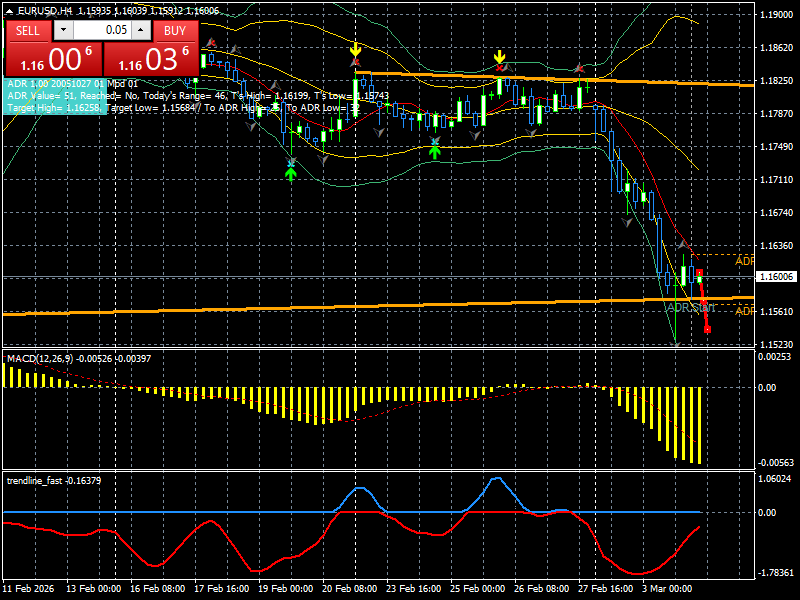Click the 11 Feb 2026 date label
This screenshot has height=600, width=800.
(x=28, y=588)
